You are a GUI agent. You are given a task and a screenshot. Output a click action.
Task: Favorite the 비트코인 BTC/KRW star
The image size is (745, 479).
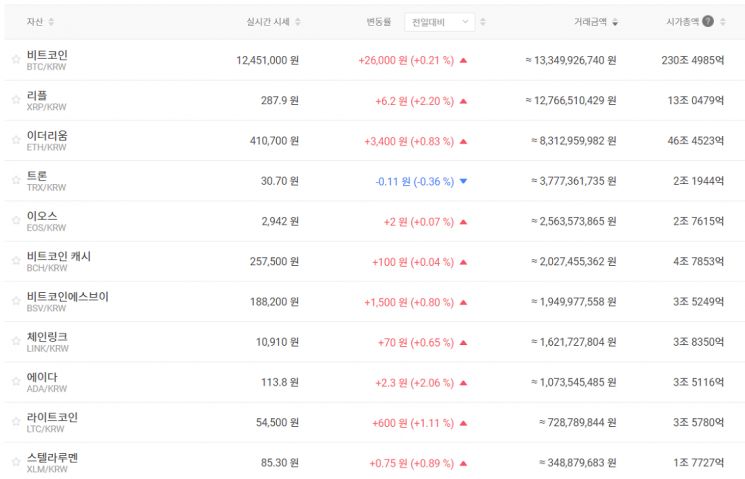coord(16,59)
